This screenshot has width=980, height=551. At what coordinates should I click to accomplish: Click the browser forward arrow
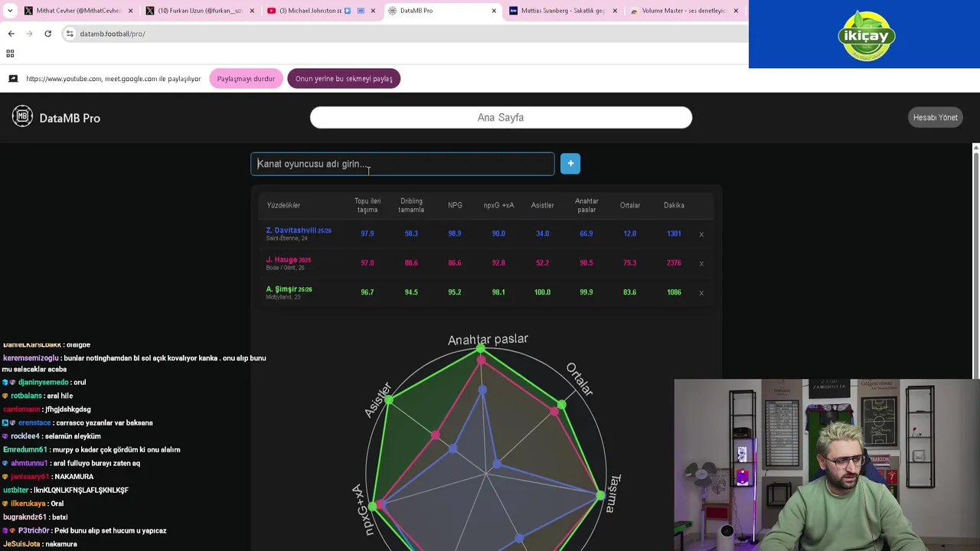point(29,34)
